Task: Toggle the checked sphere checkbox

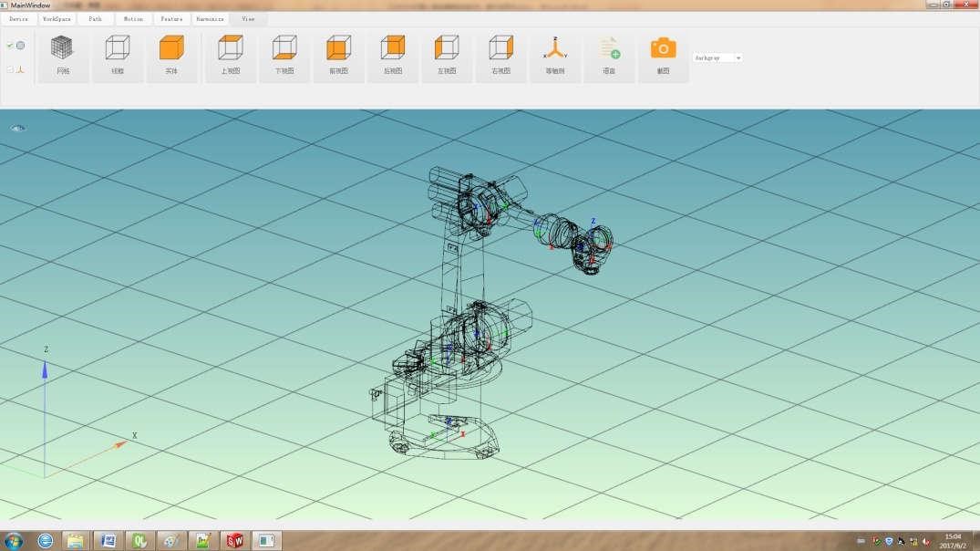Action: pyautogui.click(x=10, y=45)
